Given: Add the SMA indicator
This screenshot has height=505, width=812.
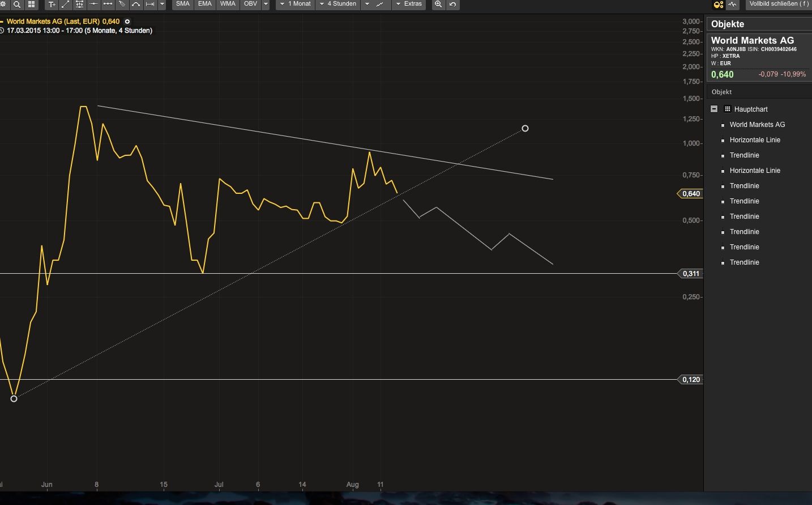Looking at the screenshot, I should (182, 4).
